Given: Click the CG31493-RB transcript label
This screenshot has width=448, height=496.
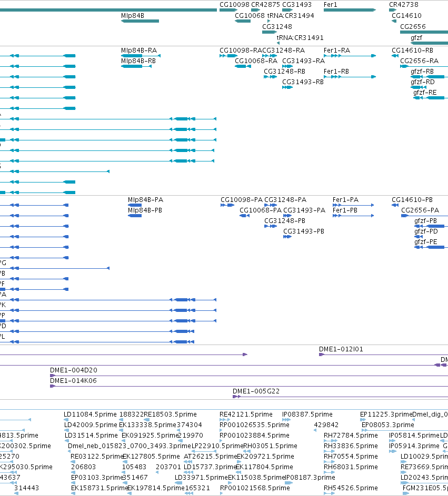Looking at the screenshot, I should pyautogui.click(x=303, y=82).
